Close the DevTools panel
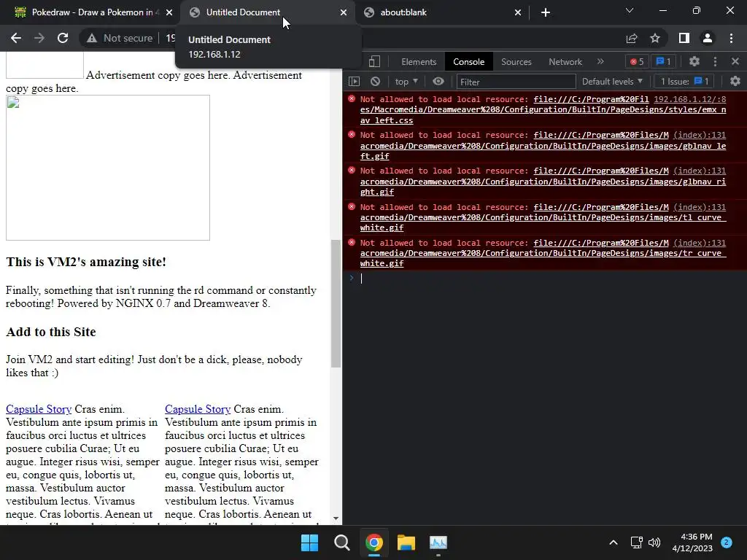This screenshot has height=560, width=747. (x=735, y=61)
